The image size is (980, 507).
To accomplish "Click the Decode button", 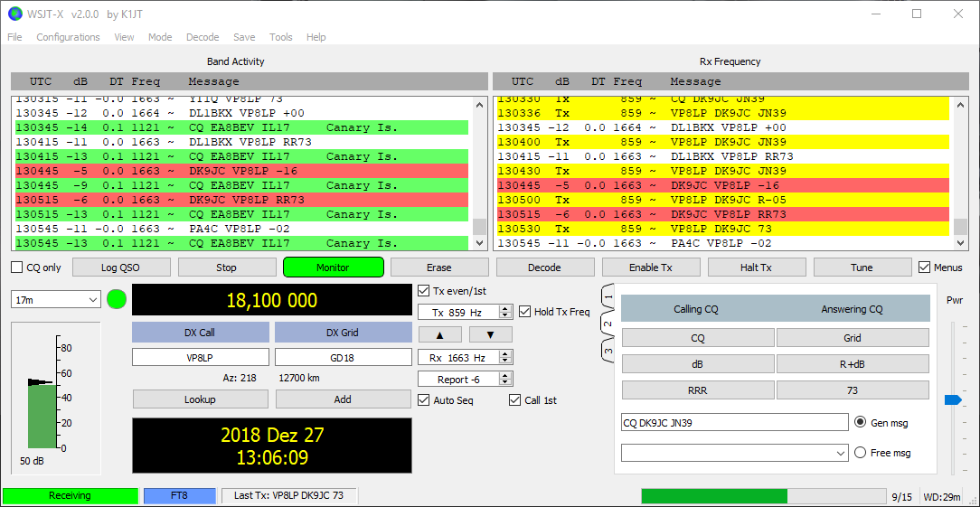I will pos(545,268).
